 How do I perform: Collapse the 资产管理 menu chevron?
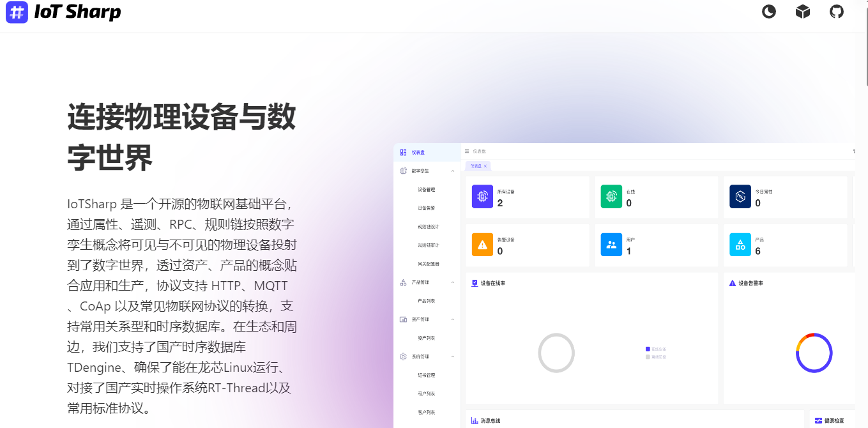453,319
